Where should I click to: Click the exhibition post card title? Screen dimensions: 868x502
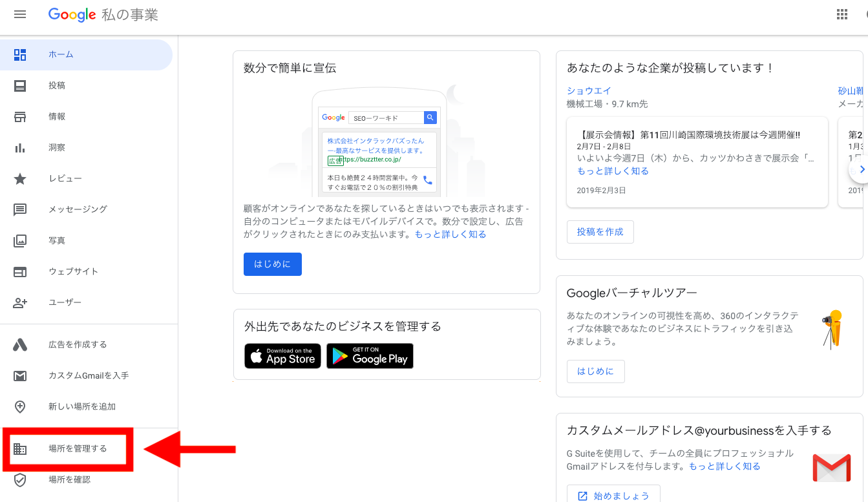tap(688, 135)
